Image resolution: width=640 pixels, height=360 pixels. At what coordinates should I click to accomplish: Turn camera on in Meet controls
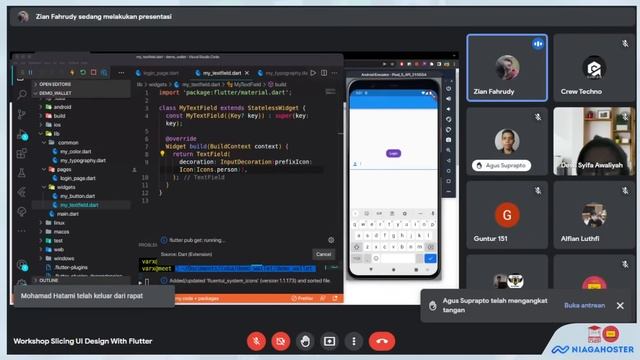[x=281, y=341]
